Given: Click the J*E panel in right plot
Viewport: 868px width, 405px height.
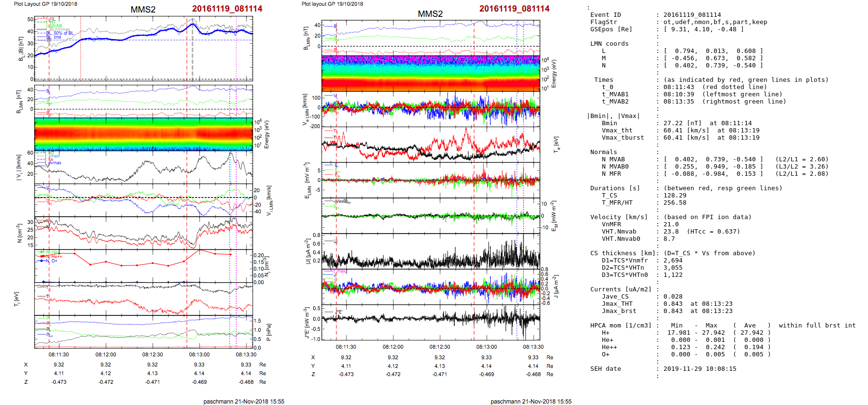Looking at the screenshot, I should (431, 323).
